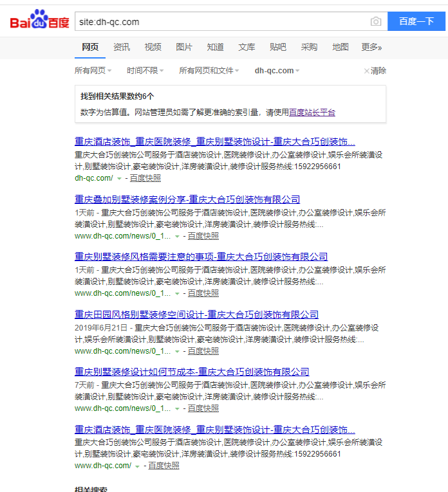Switch to the 网页 tab

pyautogui.click(x=90, y=47)
